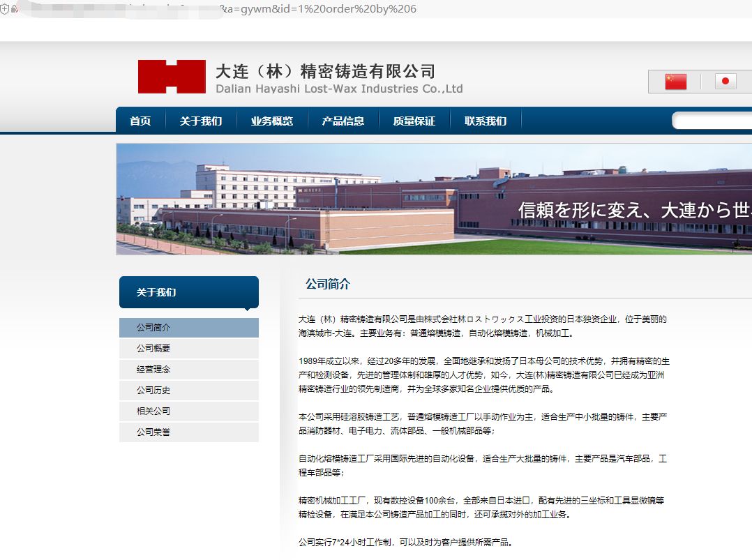
Task: Click the Dalian Hayashi Lost-Wax Industries text
Action: coord(339,89)
